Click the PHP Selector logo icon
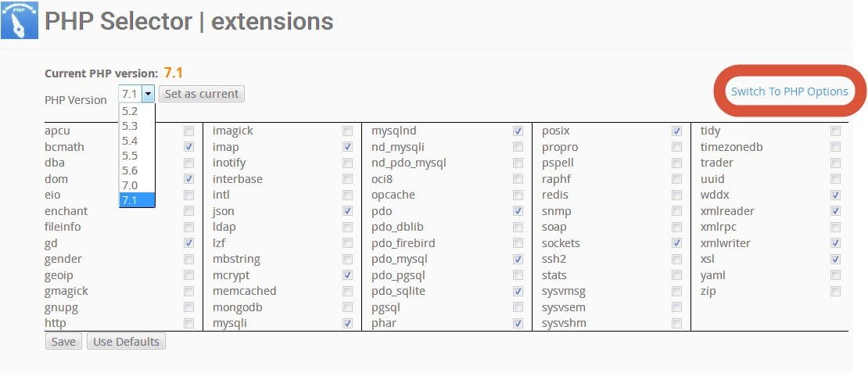The image size is (868, 373). (x=20, y=20)
